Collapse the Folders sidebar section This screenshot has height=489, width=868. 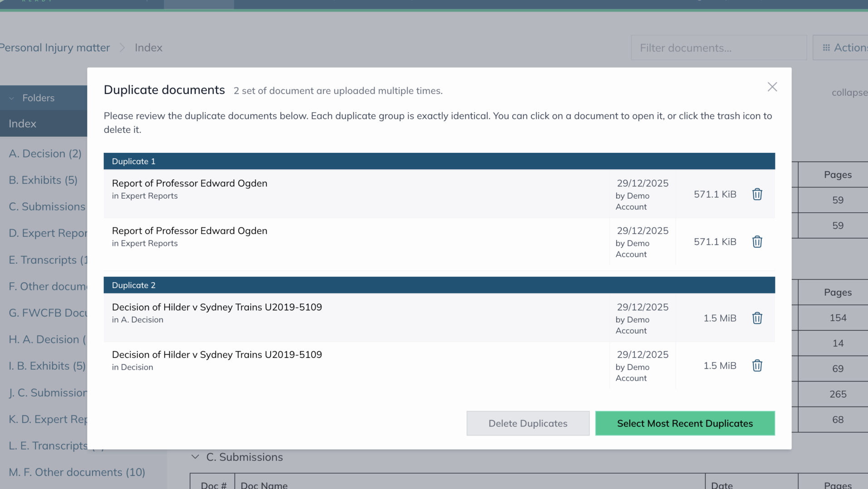pos(12,98)
